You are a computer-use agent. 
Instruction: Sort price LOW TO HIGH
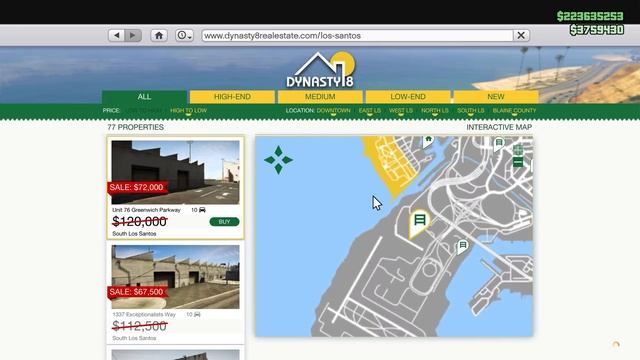coord(144,111)
